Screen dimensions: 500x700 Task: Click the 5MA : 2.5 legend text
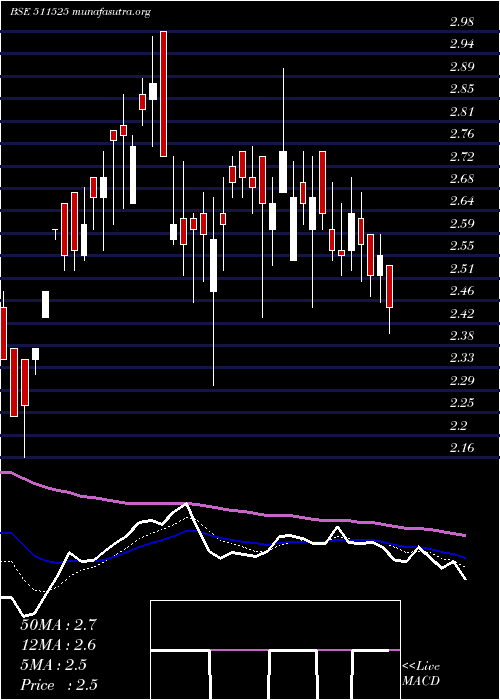[54, 665]
